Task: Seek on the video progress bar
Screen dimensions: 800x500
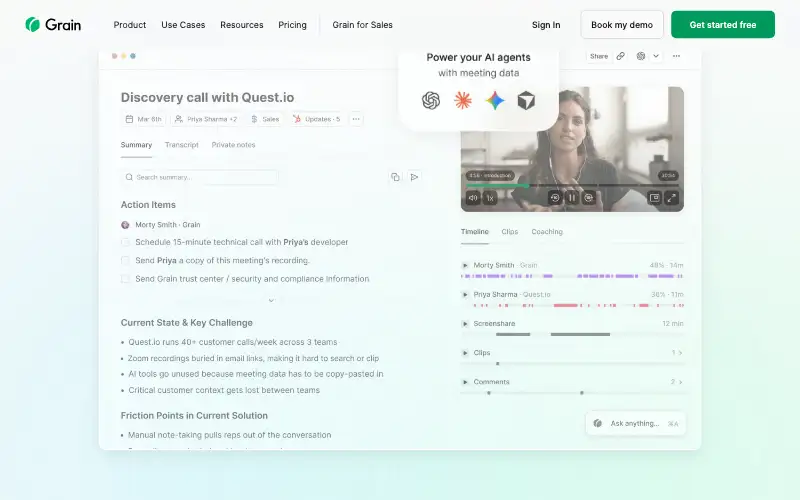Action: [x=572, y=185]
